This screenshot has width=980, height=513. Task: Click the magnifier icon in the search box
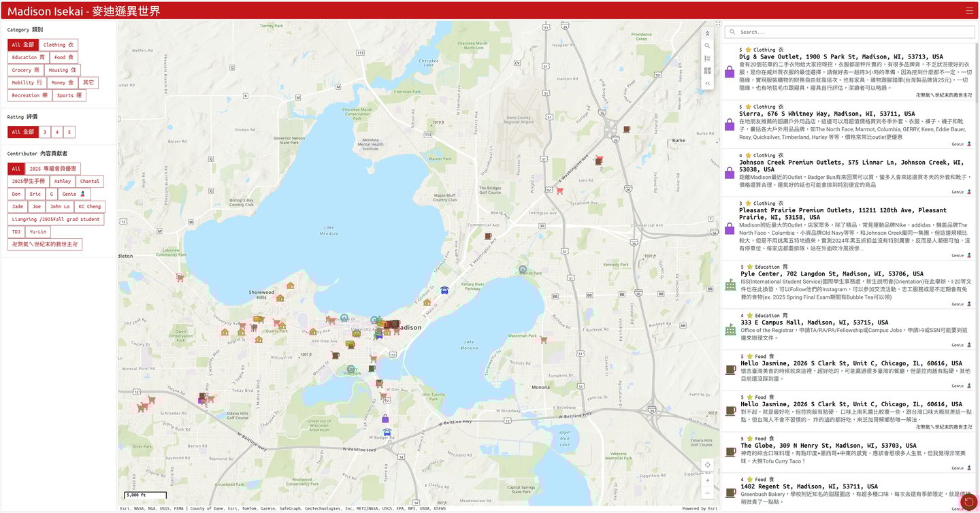pos(732,32)
